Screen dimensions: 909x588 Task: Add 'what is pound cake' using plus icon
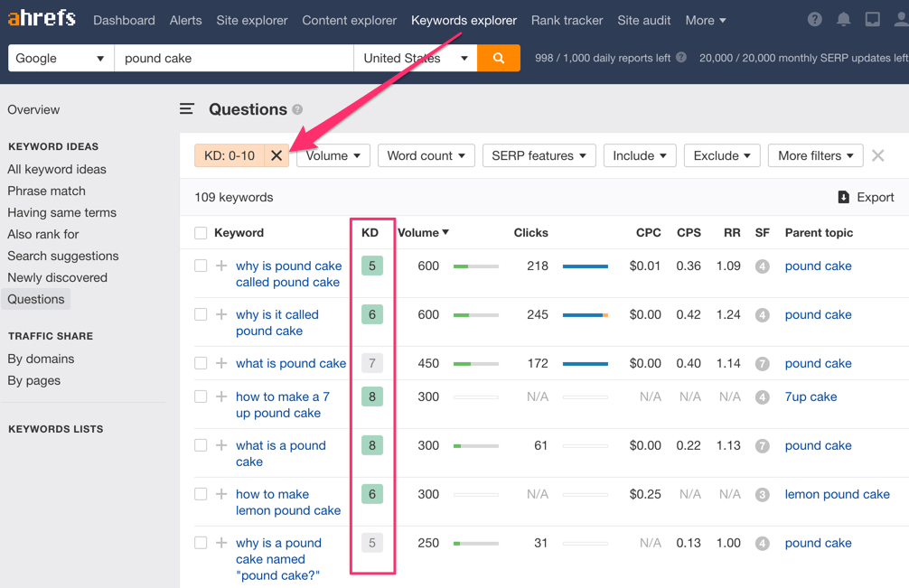point(220,363)
